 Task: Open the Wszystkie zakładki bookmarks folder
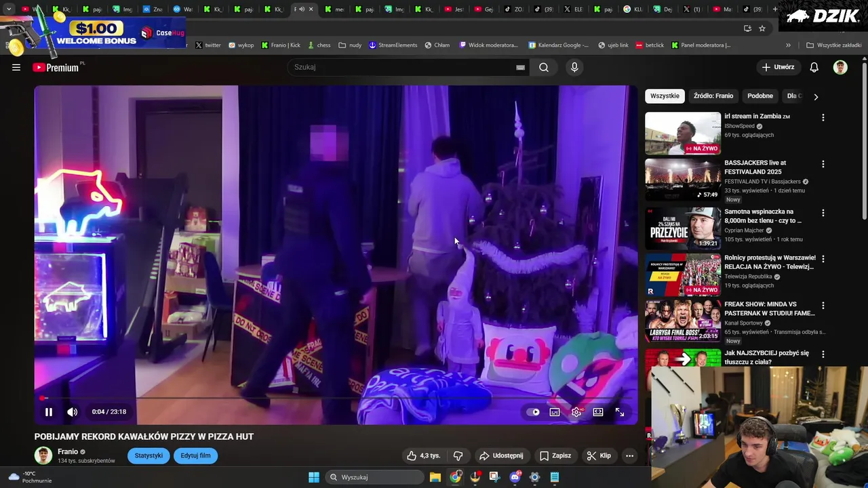click(834, 45)
